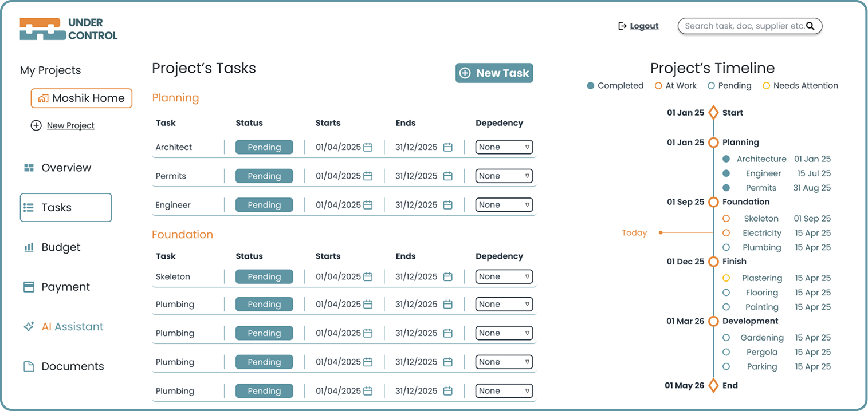Focus the search task, doc, supplier field
This screenshot has height=411, width=868.
(x=744, y=26)
